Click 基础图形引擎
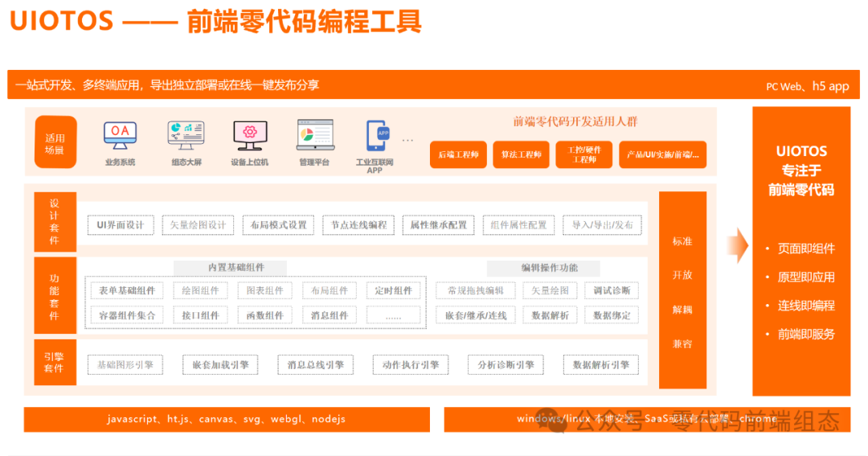868x456 pixels. point(125,365)
